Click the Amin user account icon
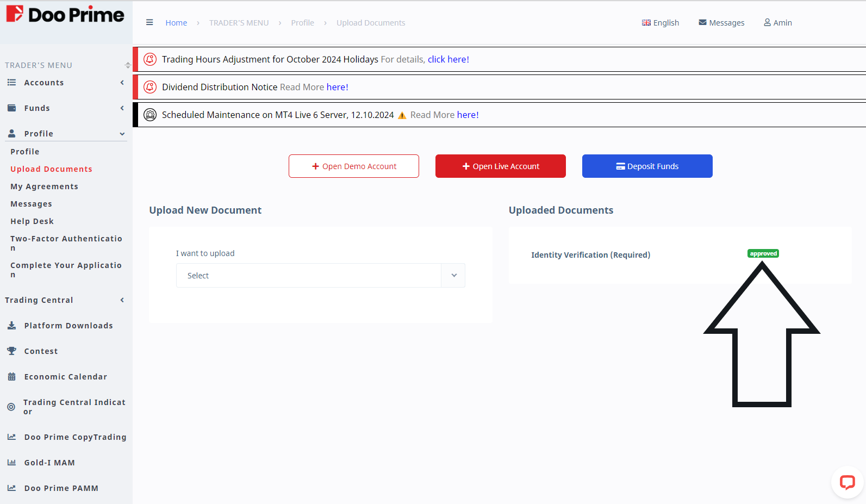 tap(767, 22)
